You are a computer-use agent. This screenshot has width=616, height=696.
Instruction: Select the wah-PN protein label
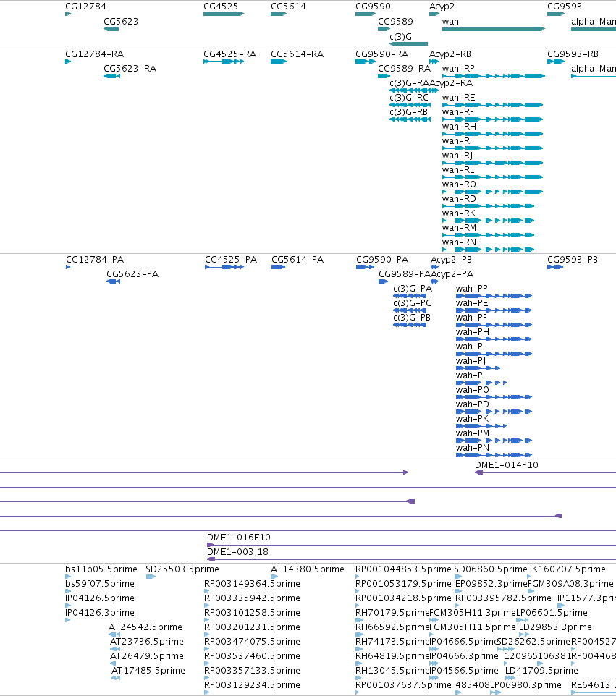tap(473, 447)
